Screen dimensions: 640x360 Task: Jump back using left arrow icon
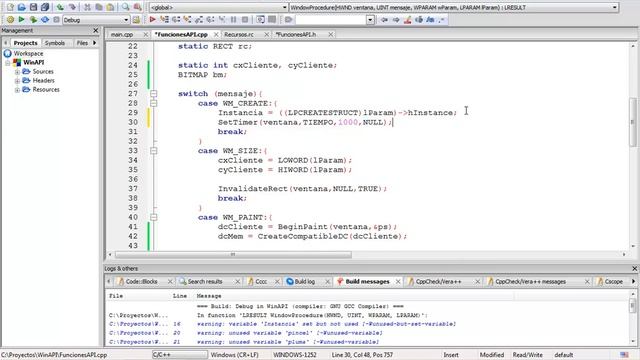384,20
